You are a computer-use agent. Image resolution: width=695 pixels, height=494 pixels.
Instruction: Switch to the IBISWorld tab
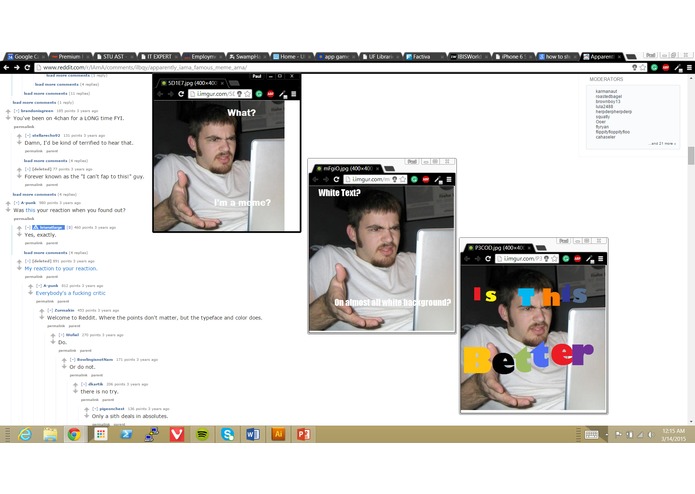tap(467, 57)
